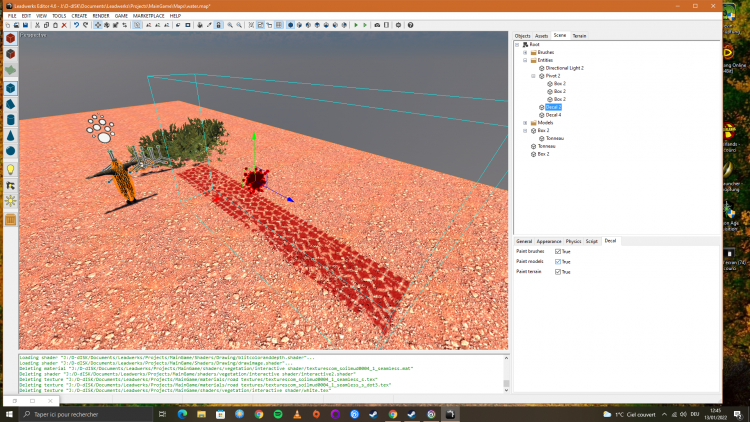Click the light bulb icon in sidebar
750x422 pixels.
click(10, 169)
